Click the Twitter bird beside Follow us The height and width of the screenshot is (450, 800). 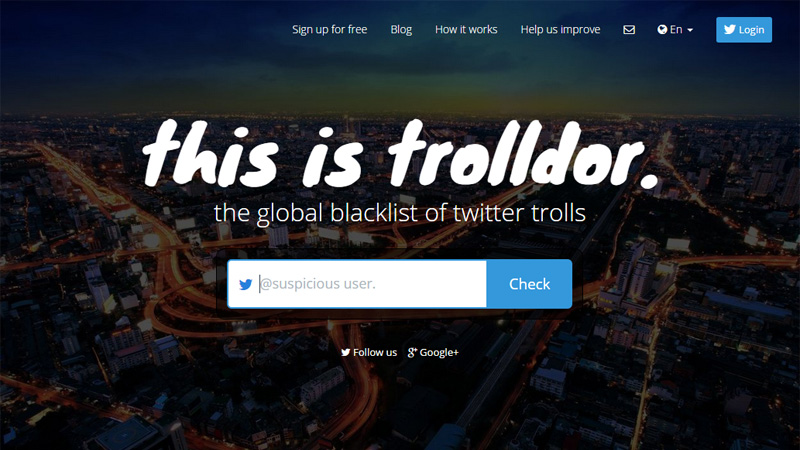click(345, 352)
